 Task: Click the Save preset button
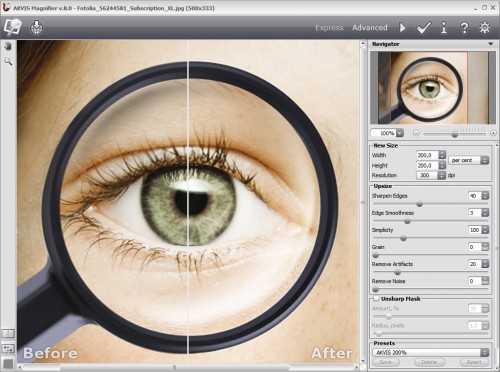(386, 362)
